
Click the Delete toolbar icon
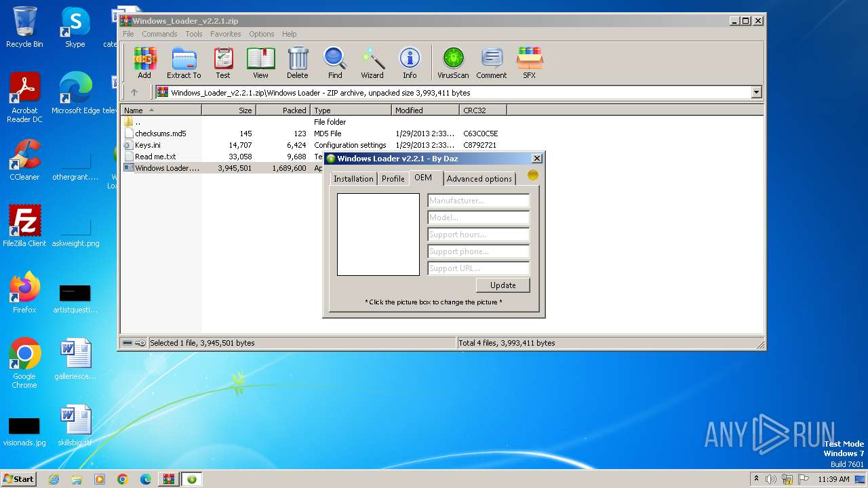[x=297, y=63]
